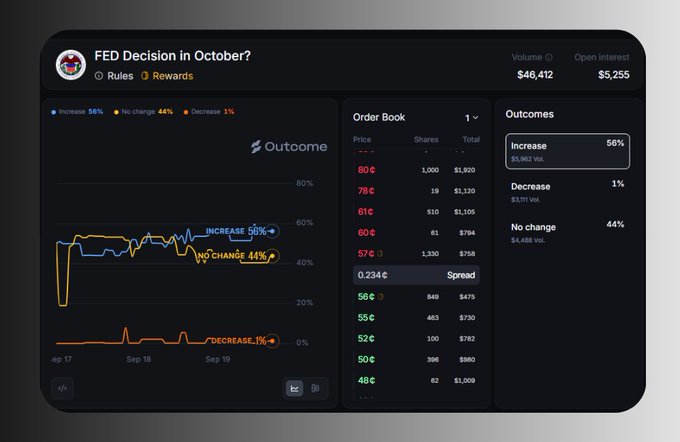Select the Decrease outcome row

tap(567, 192)
